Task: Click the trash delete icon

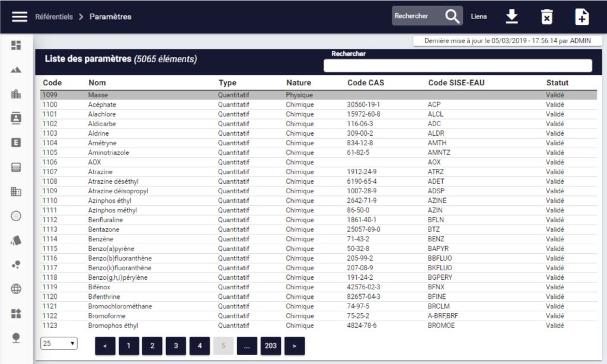Action: pos(547,17)
